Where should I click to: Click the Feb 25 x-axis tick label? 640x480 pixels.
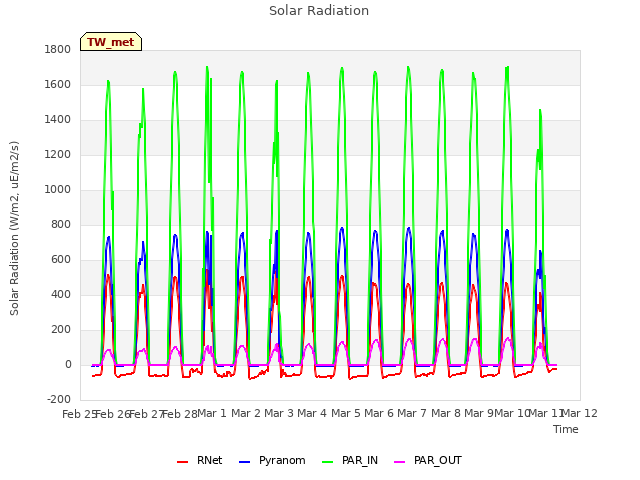79,414
